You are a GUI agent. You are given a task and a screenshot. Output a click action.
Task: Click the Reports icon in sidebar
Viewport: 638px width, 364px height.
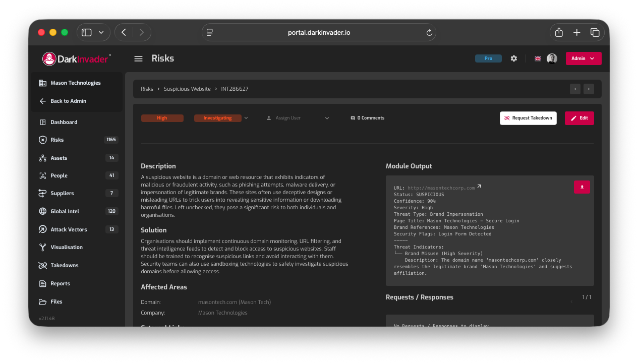point(42,283)
